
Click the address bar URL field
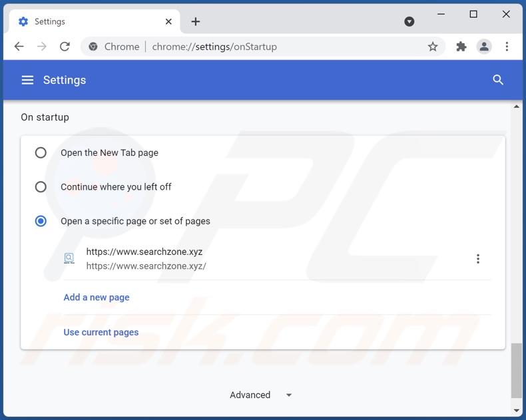[266, 47]
